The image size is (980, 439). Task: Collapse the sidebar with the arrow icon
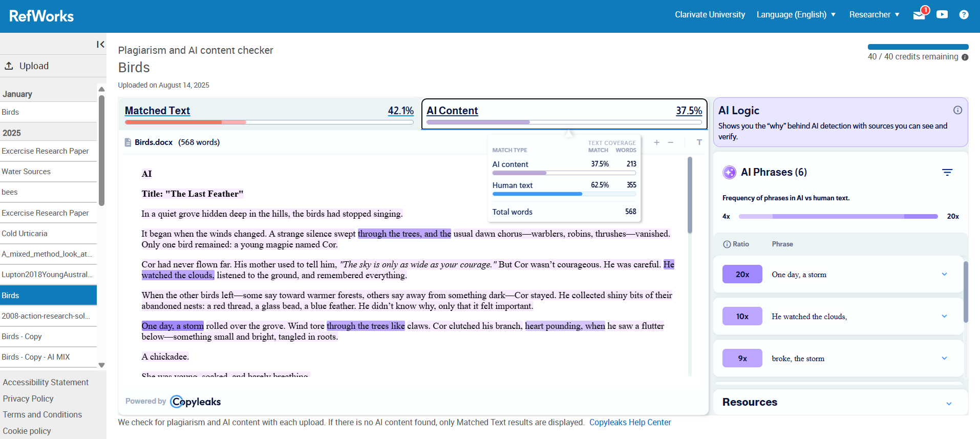pyautogui.click(x=100, y=45)
